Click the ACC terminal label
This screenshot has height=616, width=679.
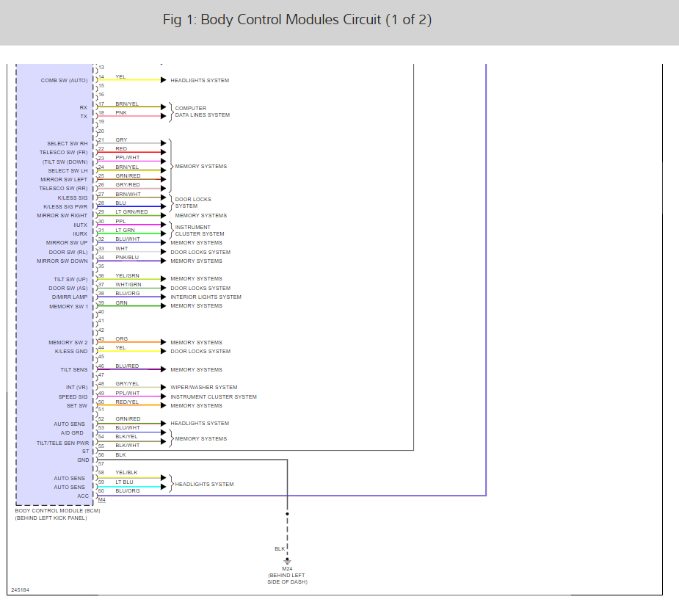(83, 496)
